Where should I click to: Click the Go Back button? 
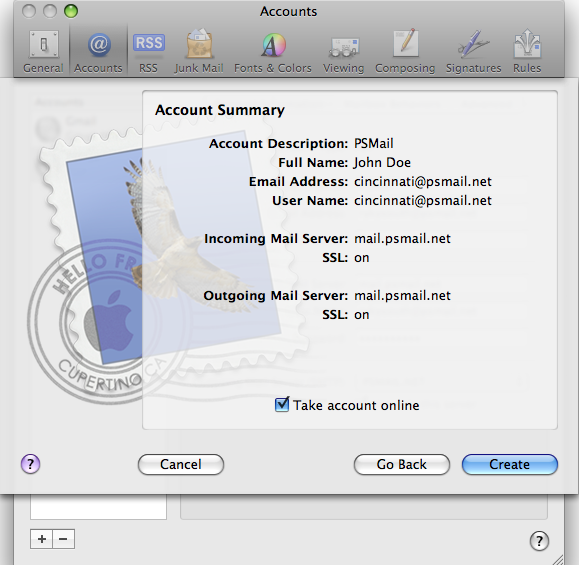click(x=402, y=465)
